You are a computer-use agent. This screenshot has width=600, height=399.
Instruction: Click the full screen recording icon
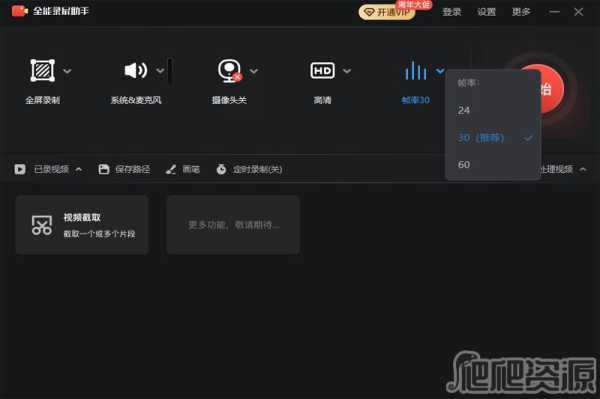click(42, 70)
